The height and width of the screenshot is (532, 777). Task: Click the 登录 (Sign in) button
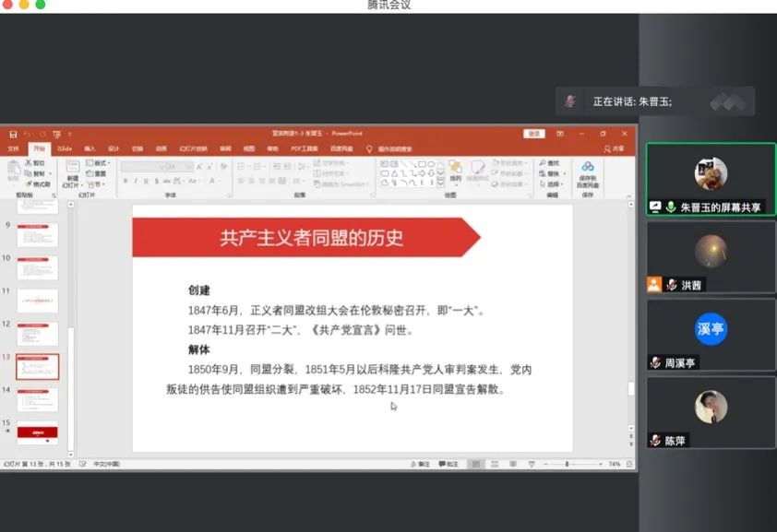coord(534,134)
